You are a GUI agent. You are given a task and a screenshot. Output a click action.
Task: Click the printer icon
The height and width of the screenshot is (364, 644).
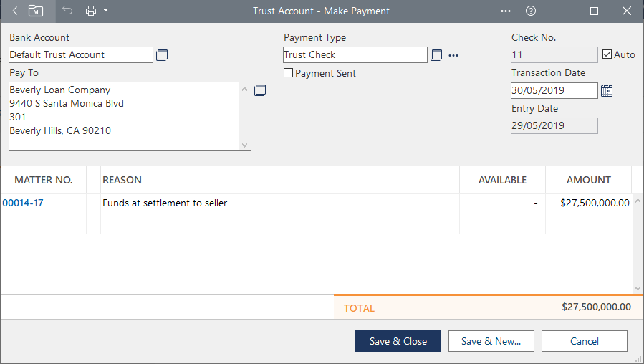91,11
